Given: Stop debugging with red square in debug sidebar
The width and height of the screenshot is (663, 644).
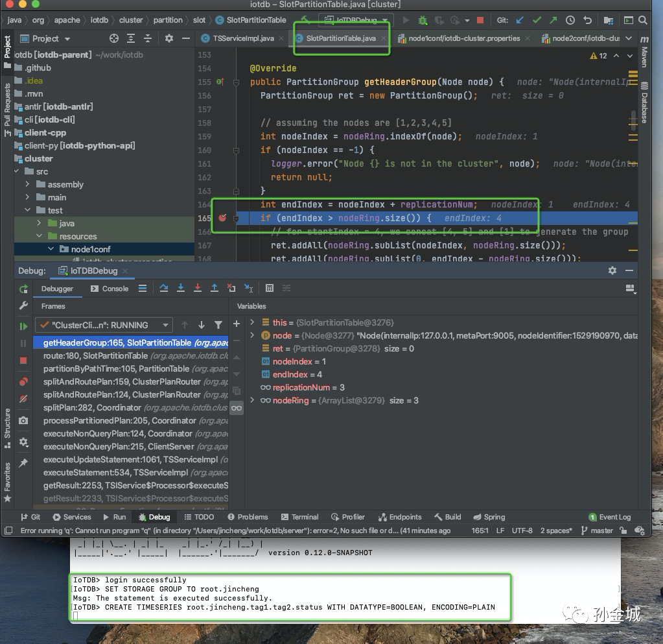Looking at the screenshot, I should (23, 361).
